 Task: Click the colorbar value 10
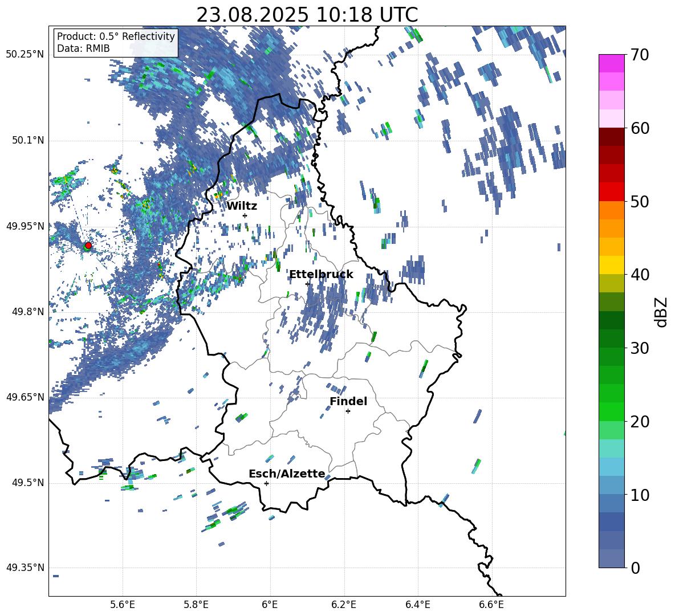click(x=640, y=495)
